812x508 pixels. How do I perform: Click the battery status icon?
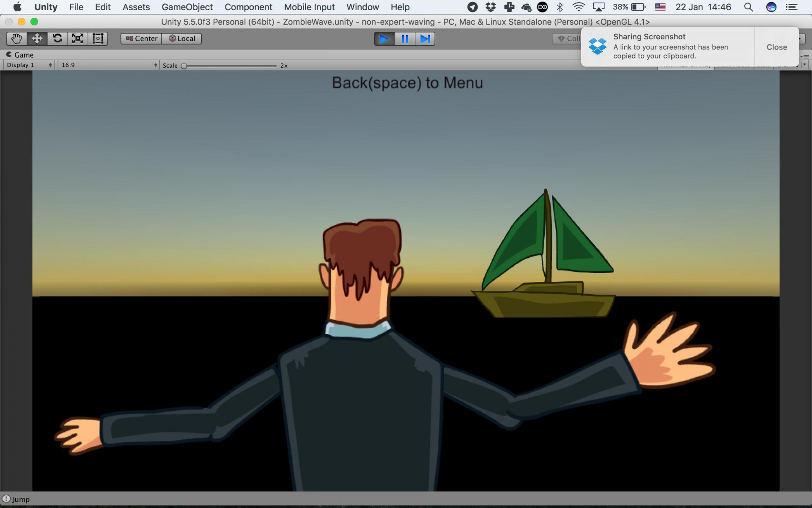[x=638, y=7]
